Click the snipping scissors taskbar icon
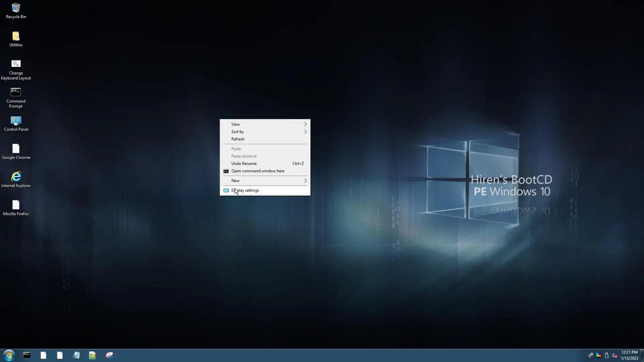 (109, 355)
